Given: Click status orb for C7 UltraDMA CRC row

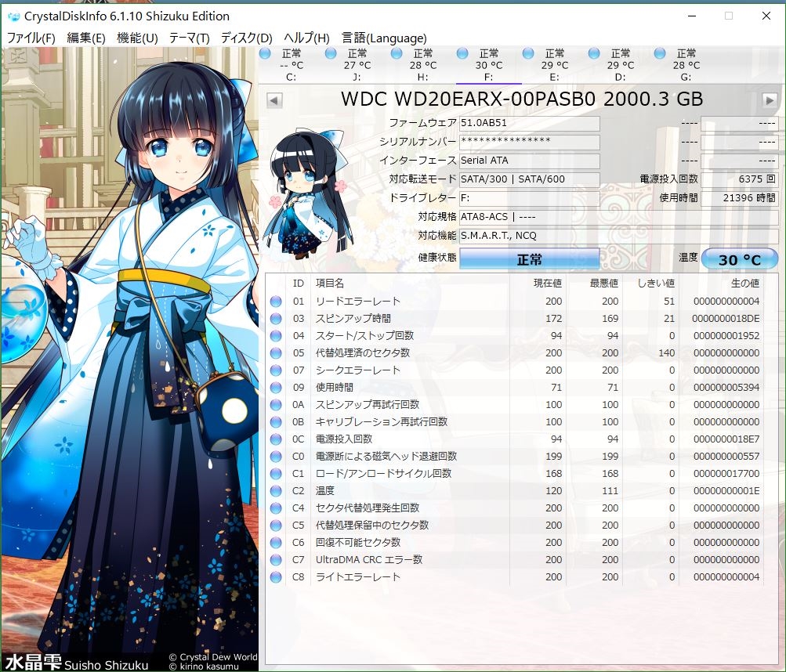Looking at the screenshot, I should (x=276, y=560).
